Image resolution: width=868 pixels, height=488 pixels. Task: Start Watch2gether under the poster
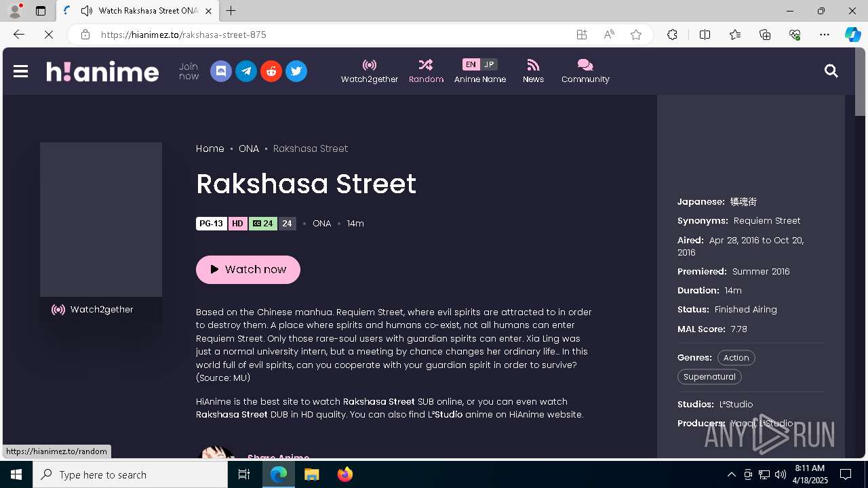101,310
